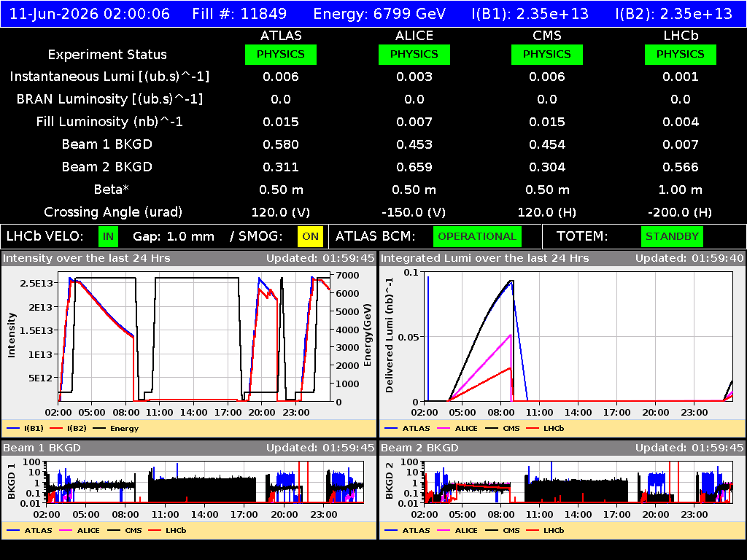747x560 pixels.
Task: Click the LHCb VELO IN indicator
Action: click(108, 237)
